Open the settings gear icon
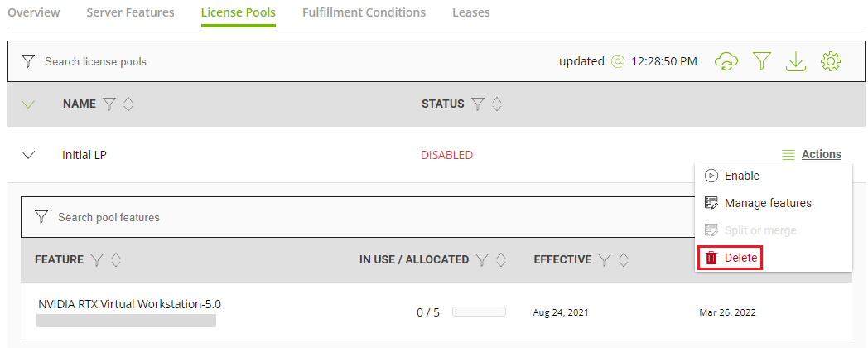This screenshot has height=348, width=868. [x=831, y=61]
